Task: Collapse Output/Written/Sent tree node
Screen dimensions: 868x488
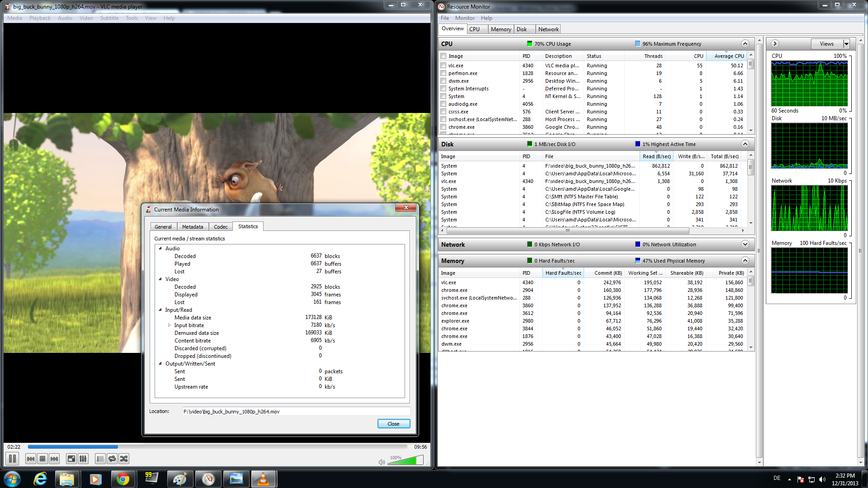Action: [x=160, y=363]
